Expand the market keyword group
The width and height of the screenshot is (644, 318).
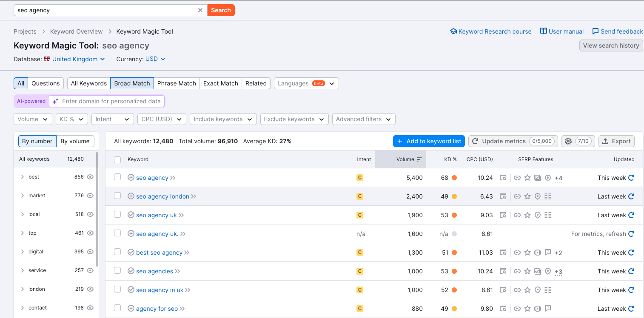coord(22,195)
